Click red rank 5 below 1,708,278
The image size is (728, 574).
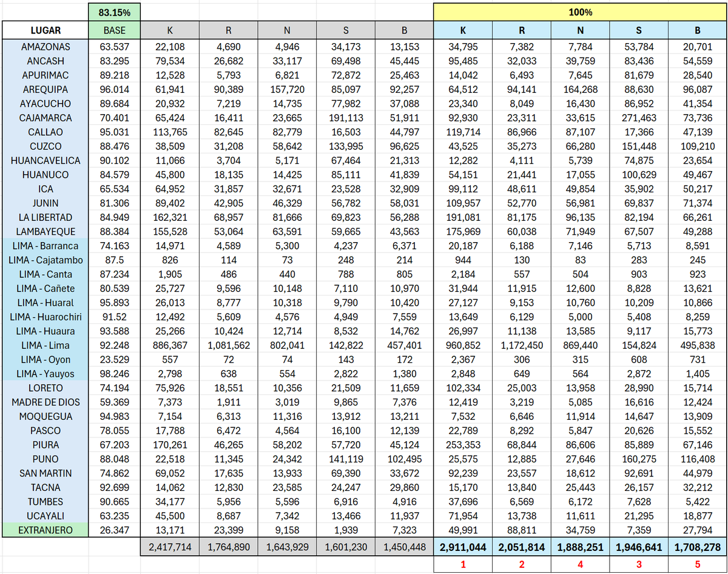[698, 565]
